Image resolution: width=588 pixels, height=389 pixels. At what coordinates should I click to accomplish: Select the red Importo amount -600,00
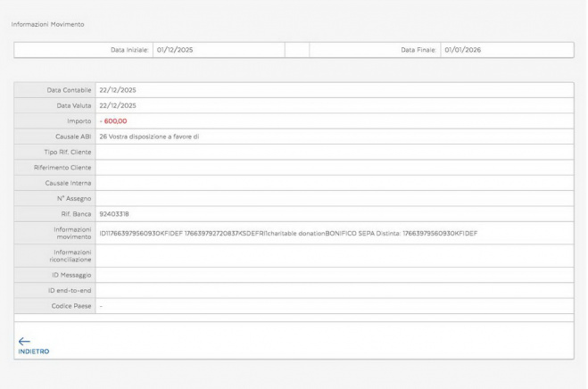click(x=113, y=120)
